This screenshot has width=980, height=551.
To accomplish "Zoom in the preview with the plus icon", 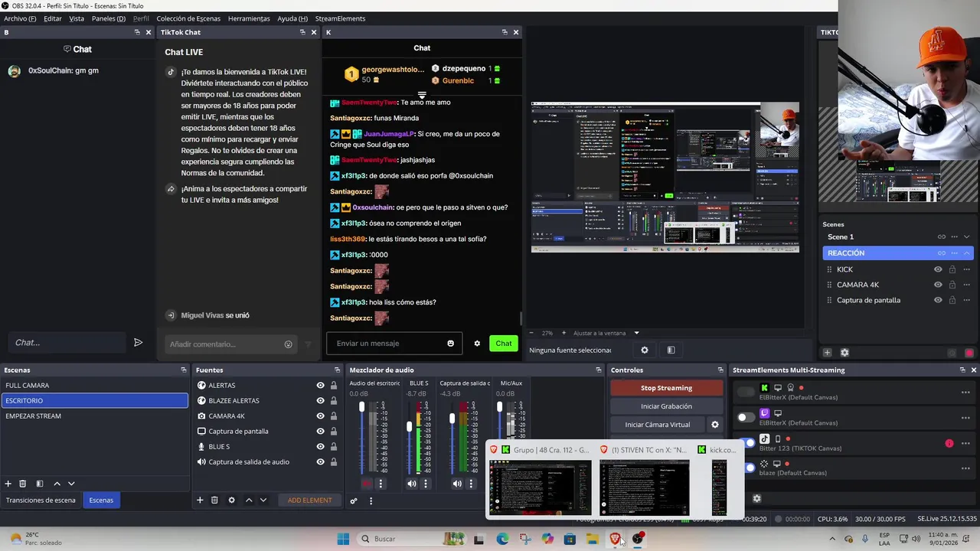I will pos(564,333).
